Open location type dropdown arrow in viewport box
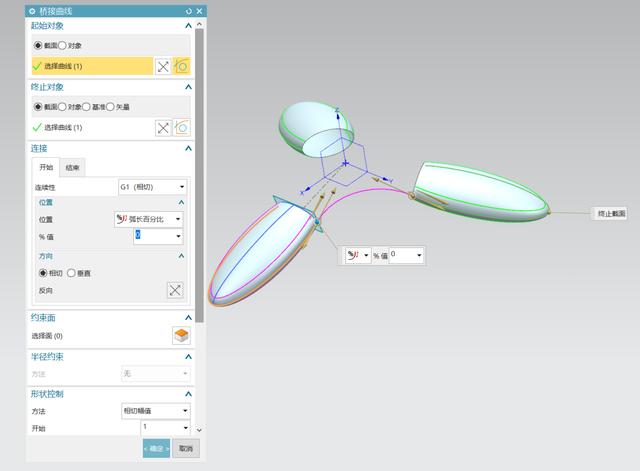Screen dimensions: 640x471 point(366,255)
